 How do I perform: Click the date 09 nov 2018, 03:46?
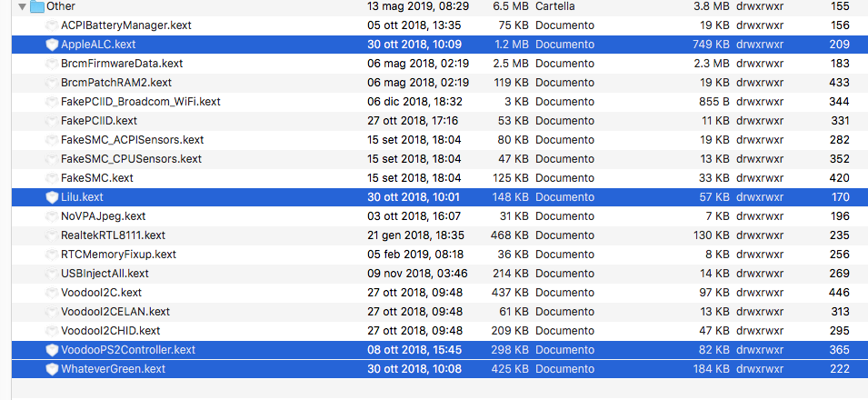click(417, 274)
